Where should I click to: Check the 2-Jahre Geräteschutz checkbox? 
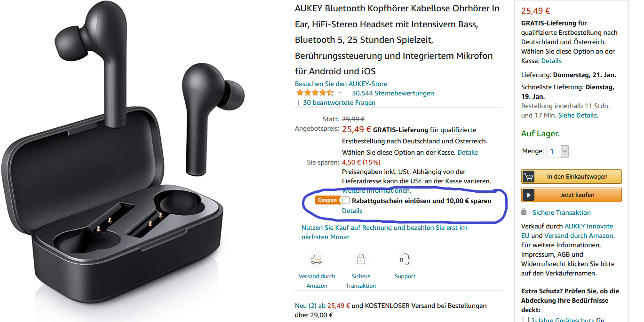pos(525,320)
